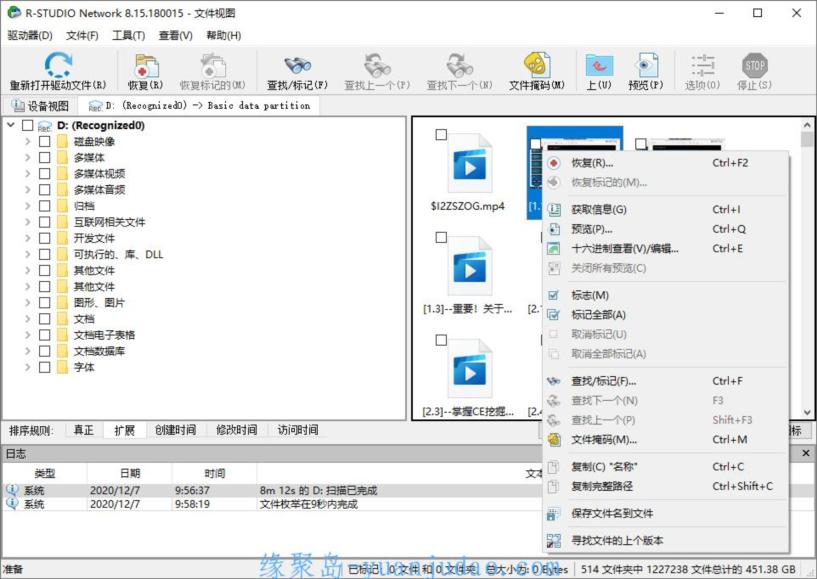The image size is (817, 579).
Task: Click the 多媒体视频 folder icon
Action: click(x=63, y=174)
